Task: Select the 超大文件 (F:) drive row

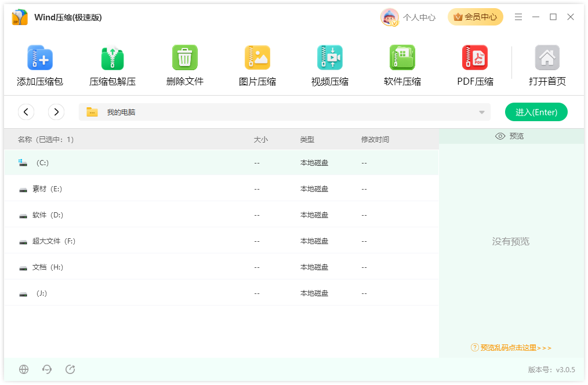Action: (x=222, y=241)
